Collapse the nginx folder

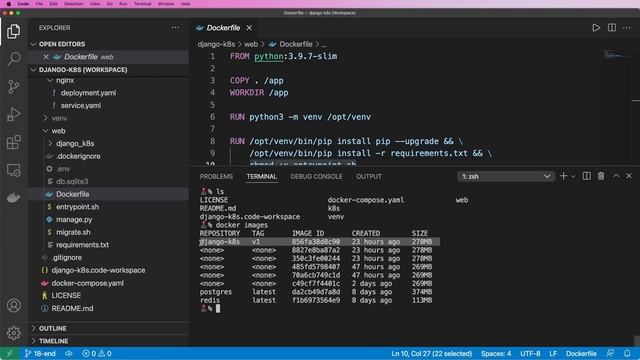pyautogui.click(x=65, y=80)
